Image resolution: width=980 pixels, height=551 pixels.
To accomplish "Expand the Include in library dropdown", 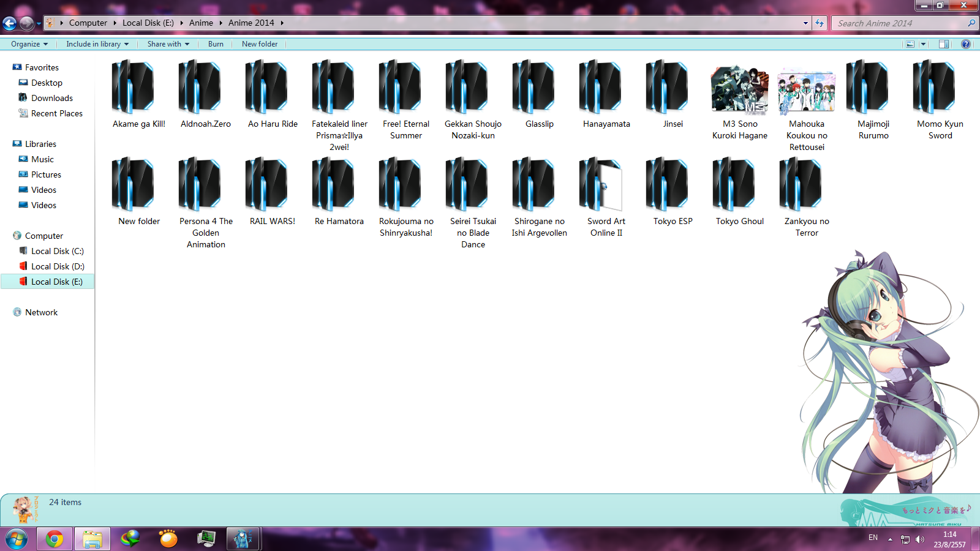I will point(97,44).
